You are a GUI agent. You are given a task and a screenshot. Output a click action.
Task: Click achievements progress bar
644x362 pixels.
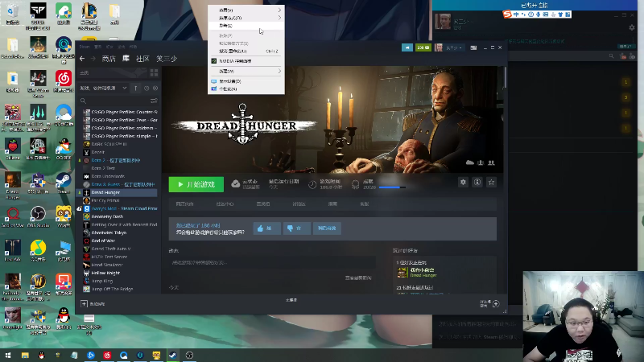[392, 187]
